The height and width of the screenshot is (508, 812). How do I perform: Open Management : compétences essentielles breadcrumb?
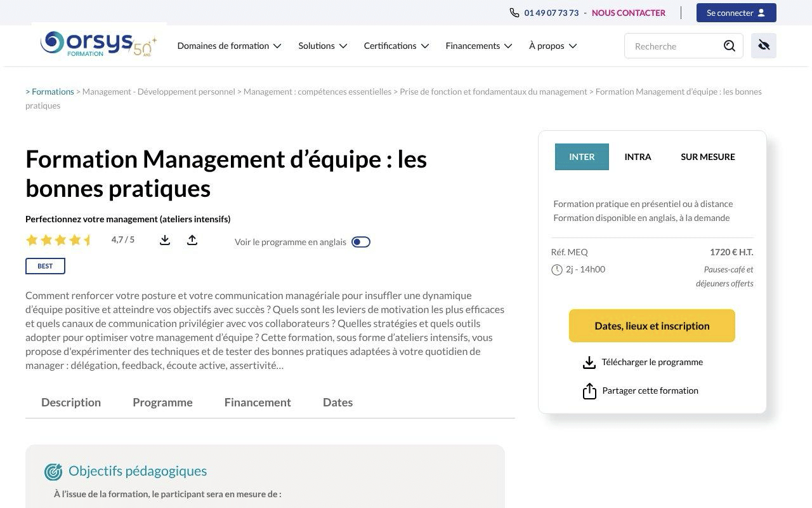[x=317, y=91]
